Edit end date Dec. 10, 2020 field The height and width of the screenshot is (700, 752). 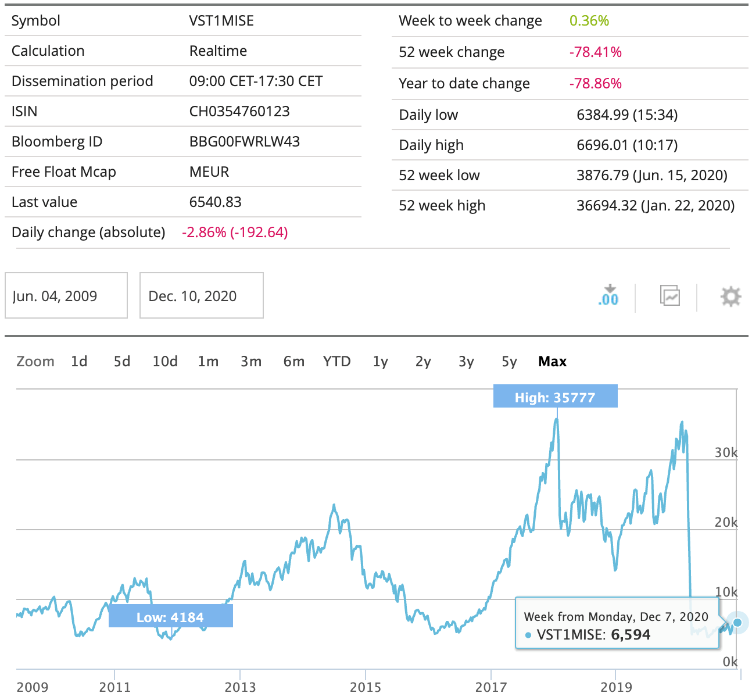click(x=202, y=296)
